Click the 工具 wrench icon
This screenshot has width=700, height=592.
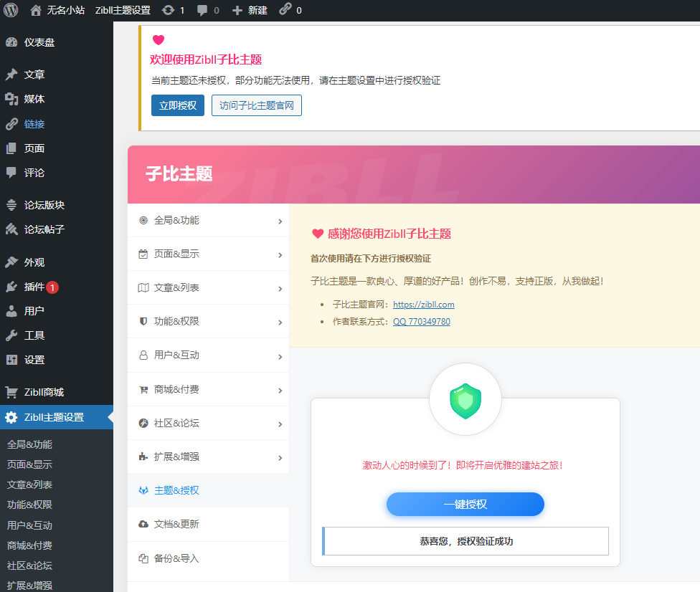pyautogui.click(x=11, y=335)
